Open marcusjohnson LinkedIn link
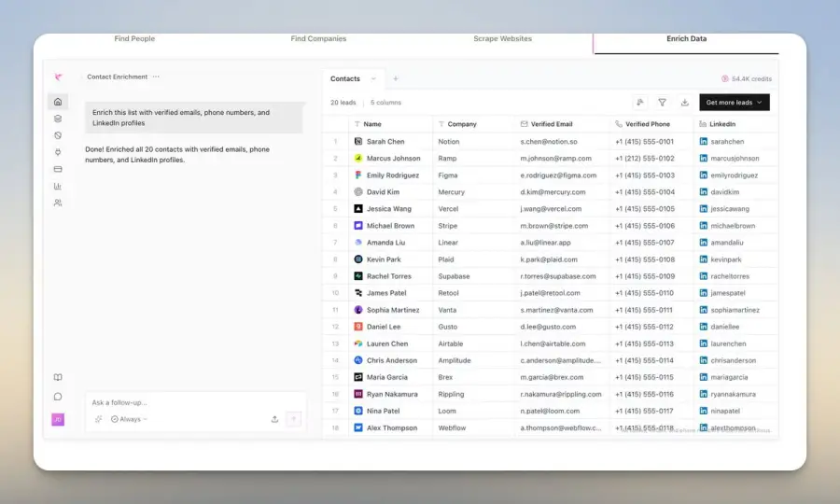Screen dimensions: 840x504 tap(735, 159)
